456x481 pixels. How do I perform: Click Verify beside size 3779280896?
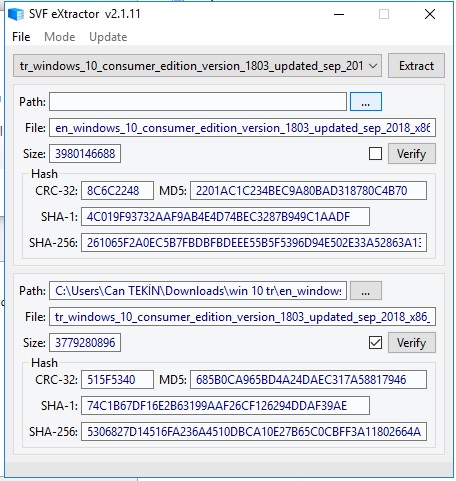(412, 343)
